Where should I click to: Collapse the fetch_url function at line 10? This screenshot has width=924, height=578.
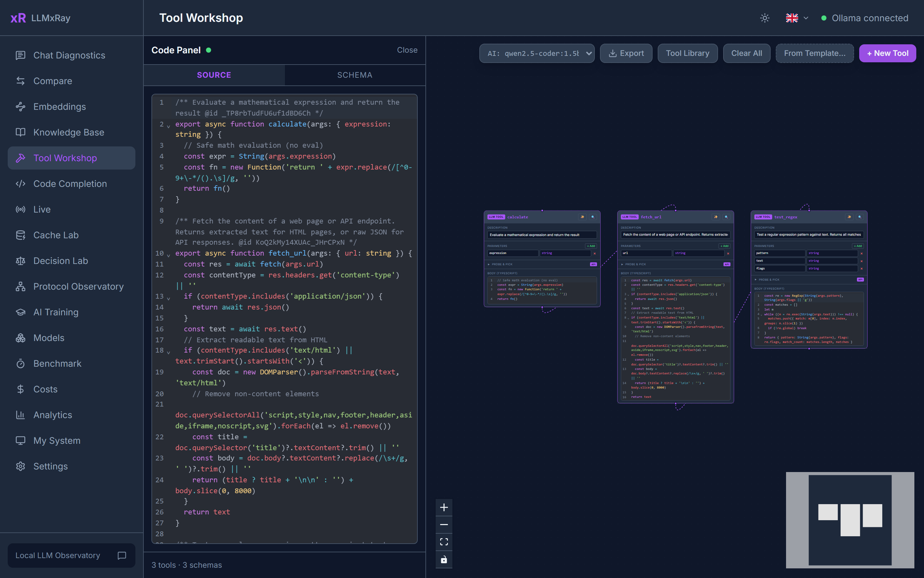point(168,255)
